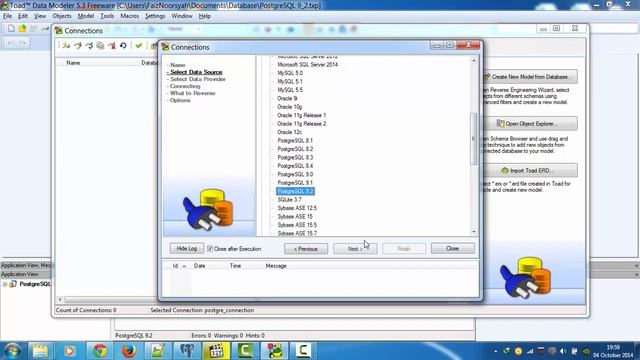Click scroll-up arrow of data source list

(473, 60)
